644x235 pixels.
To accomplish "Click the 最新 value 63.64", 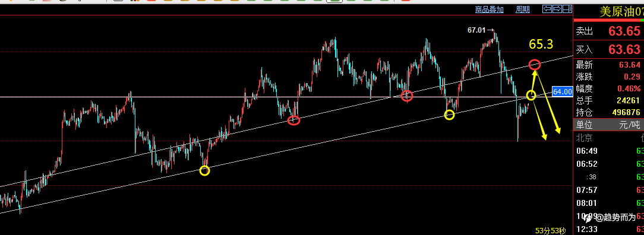I will point(630,65).
